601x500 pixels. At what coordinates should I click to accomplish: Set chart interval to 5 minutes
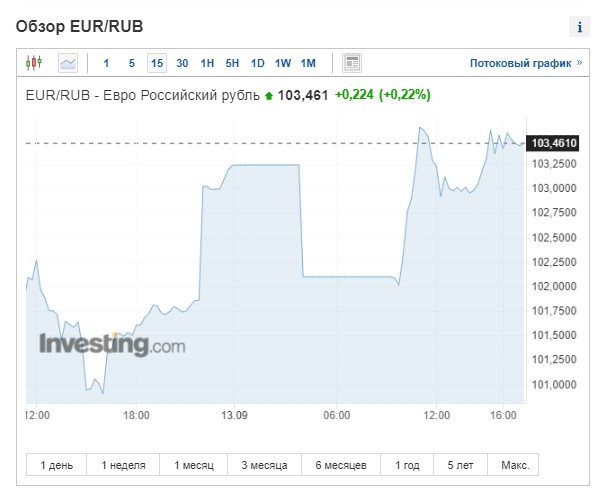point(131,63)
